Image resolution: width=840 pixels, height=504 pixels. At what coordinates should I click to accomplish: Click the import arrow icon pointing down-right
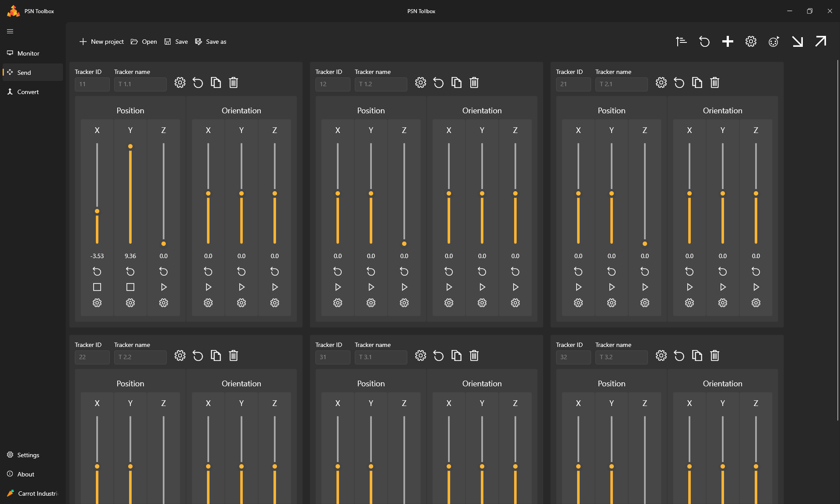pyautogui.click(x=797, y=42)
